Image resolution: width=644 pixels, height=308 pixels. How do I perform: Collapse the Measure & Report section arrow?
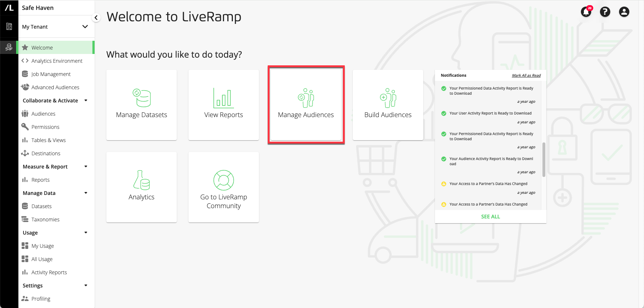pos(86,166)
